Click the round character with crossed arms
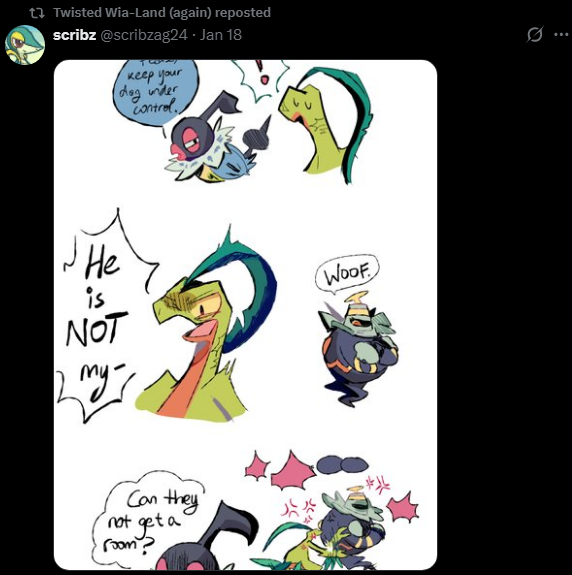 pos(358,348)
